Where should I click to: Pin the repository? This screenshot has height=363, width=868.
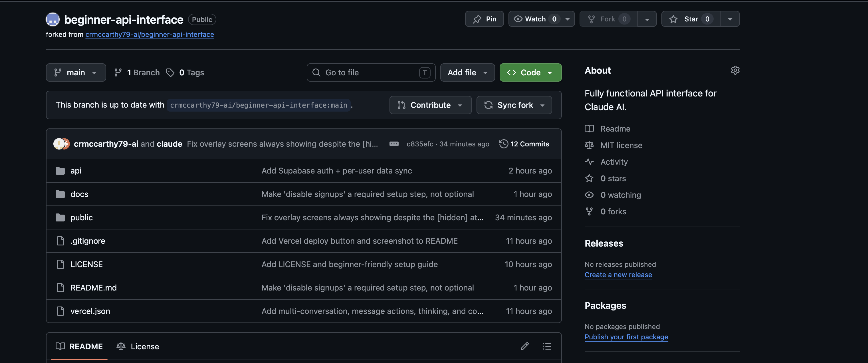(x=484, y=19)
